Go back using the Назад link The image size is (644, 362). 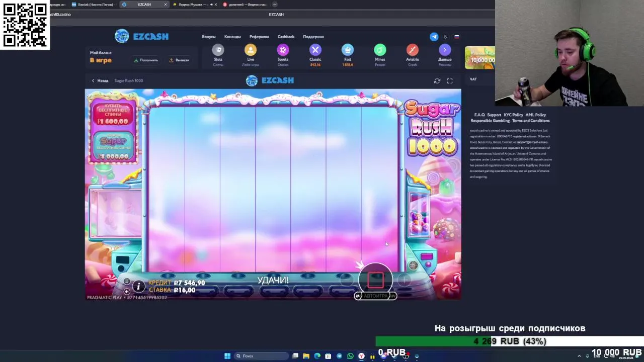click(100, 80)
